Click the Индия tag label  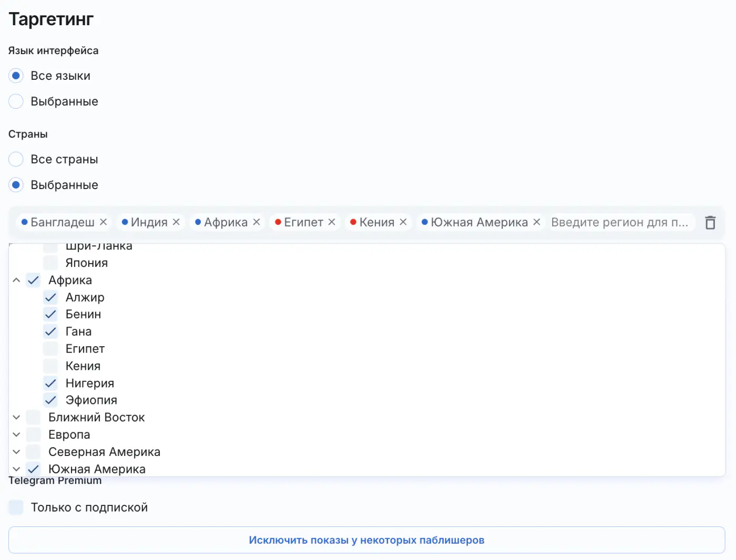click(x=149, y=222)
